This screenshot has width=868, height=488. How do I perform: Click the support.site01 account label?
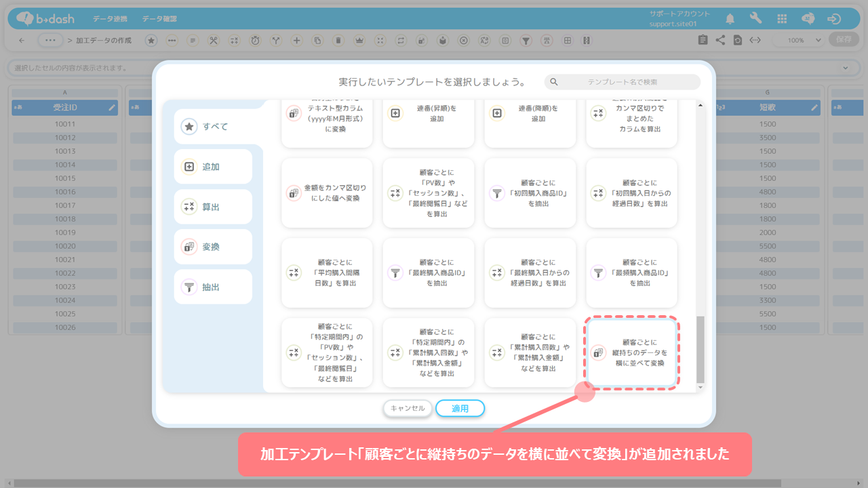[x=673, y=24]
